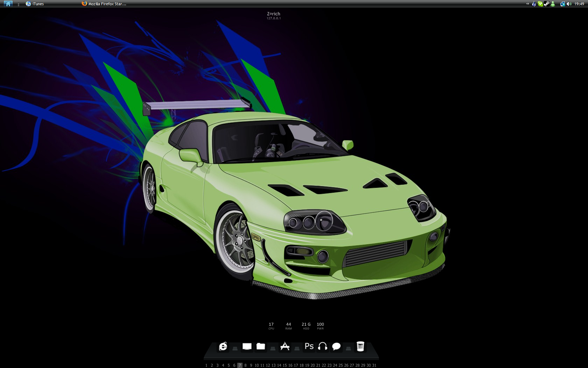This screenshot has width=588, height=368.
Task: Open the folder icon in dock
Action: [x=261, y=346]
